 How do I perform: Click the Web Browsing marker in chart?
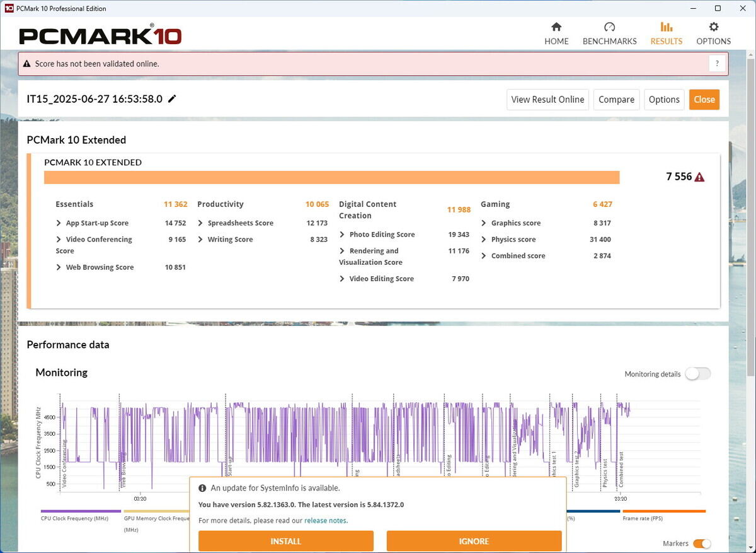123,470
